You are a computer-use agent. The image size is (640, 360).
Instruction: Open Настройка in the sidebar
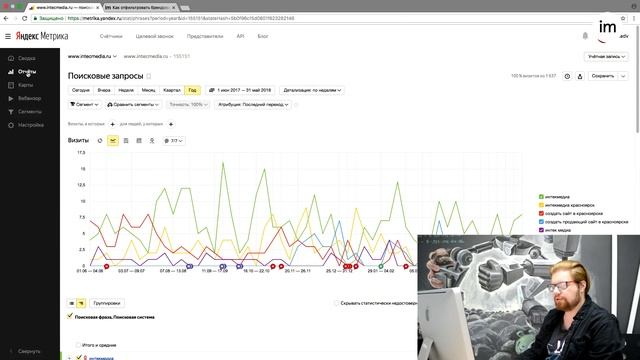[31, 125]
